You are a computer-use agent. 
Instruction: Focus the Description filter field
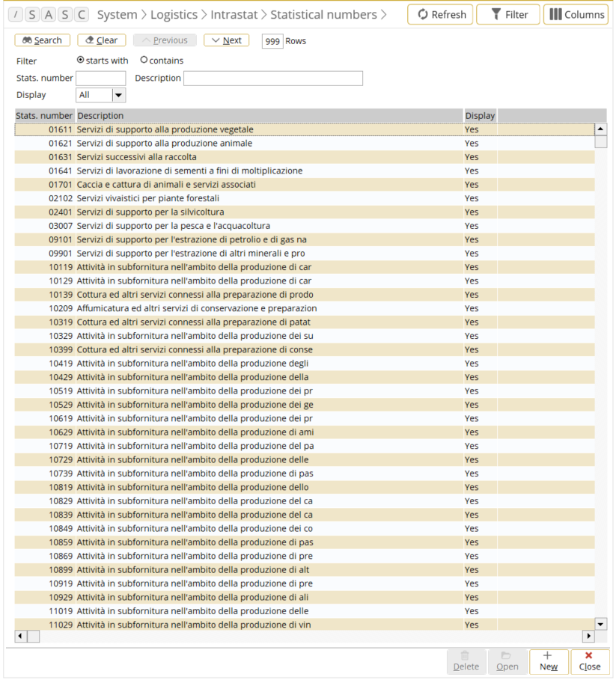pyautogui.click(x=273, y=79)
